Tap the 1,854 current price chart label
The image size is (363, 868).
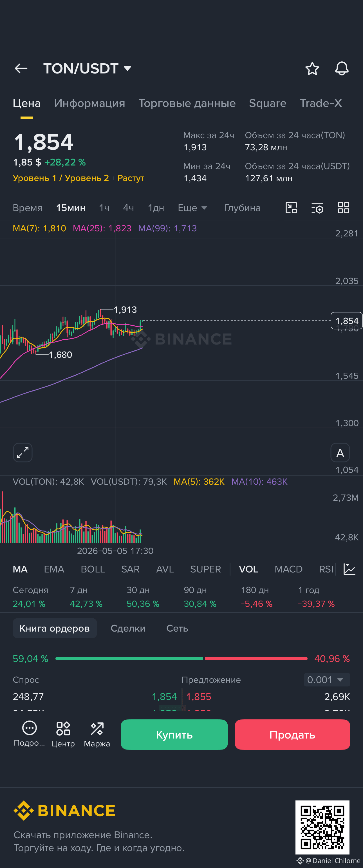(346, 321)
